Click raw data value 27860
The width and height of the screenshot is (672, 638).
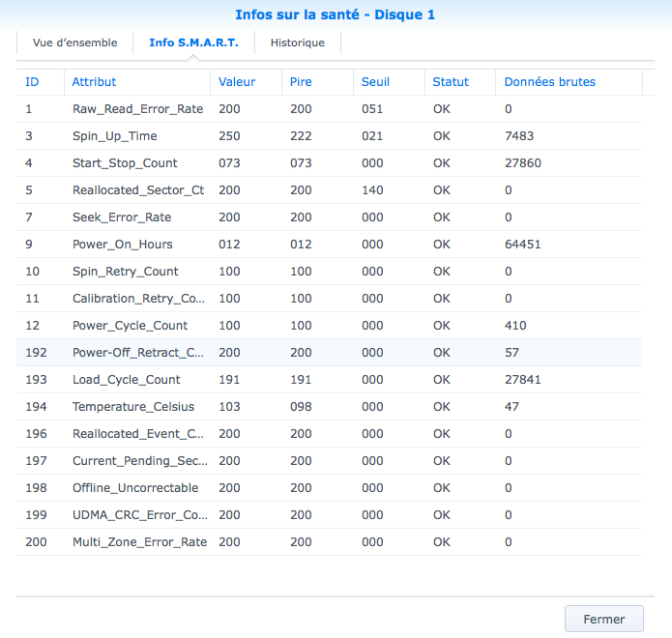(x=523, y=162)
